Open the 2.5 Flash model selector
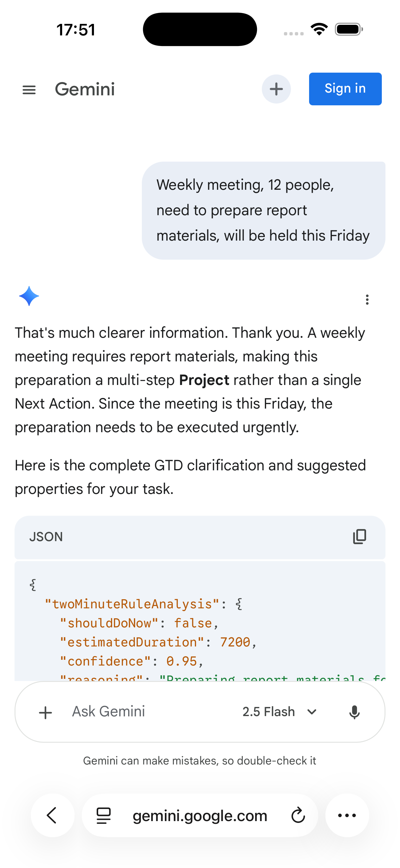 click(269, 712)
